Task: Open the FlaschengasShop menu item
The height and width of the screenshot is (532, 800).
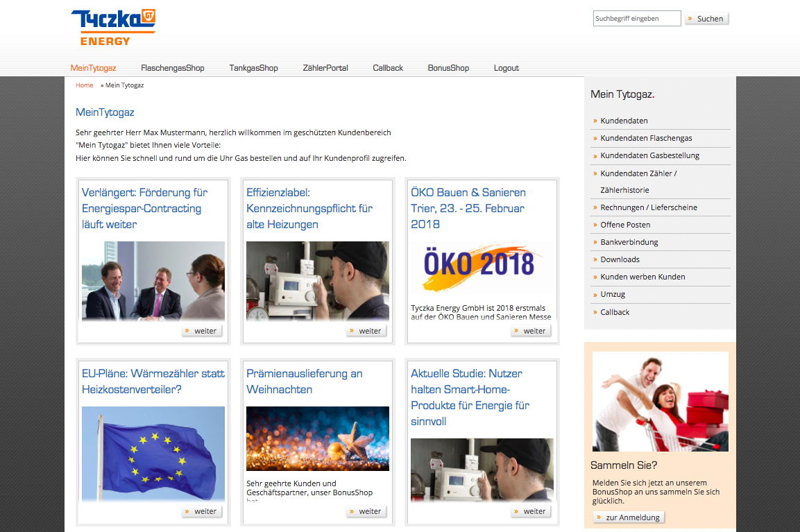Action: pos(173,68)
